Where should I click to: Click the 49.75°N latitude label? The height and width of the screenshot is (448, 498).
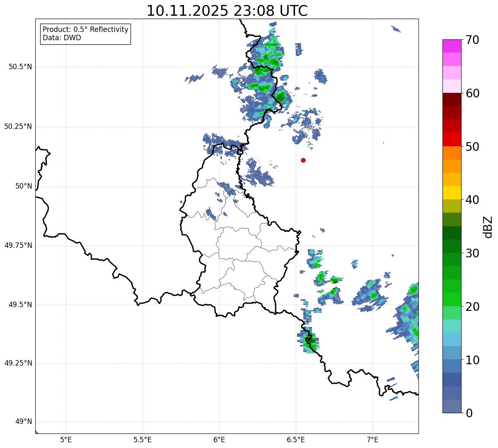click(x=18, y=245)
